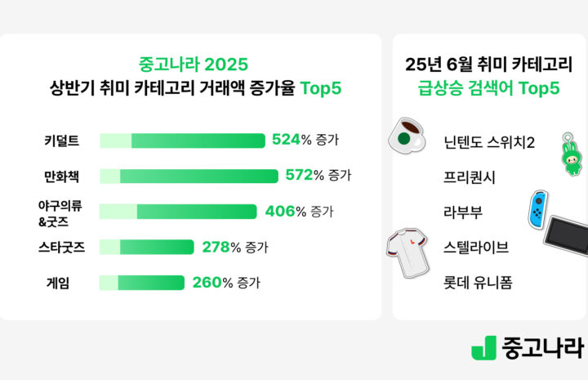The image size is (588, 380).
Task: Click the 급상승 검색어 Top5 heading
Action: [488, 88]
